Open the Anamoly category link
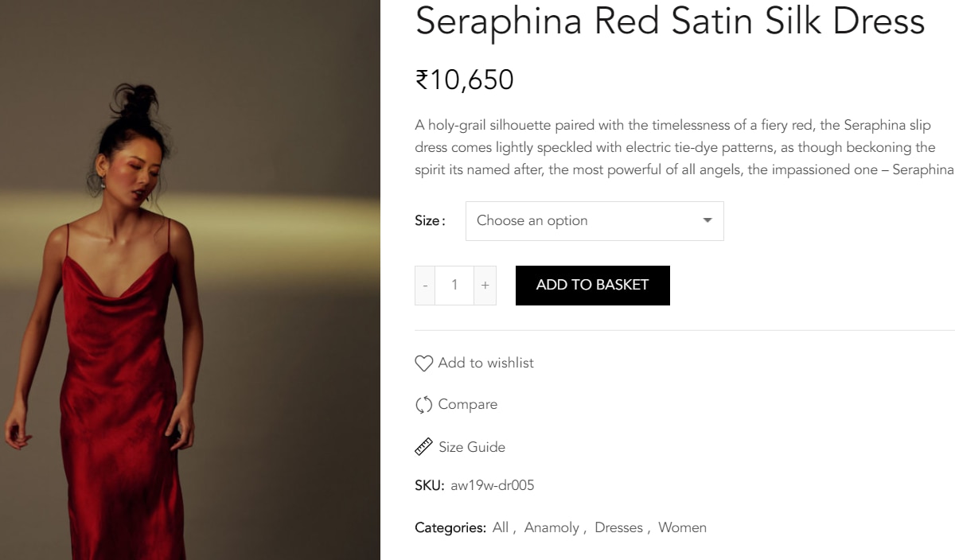The width and height of the screenshot is (955, 560). click(552, 527)
